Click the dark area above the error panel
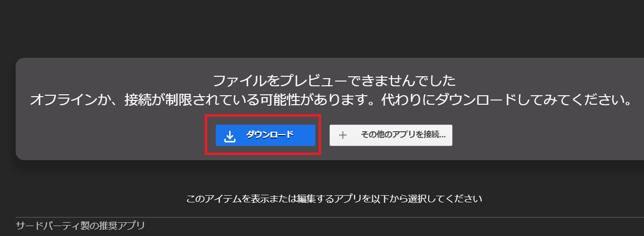The width and height of the screenshot is (644, 236). click(x=322, y=28)
